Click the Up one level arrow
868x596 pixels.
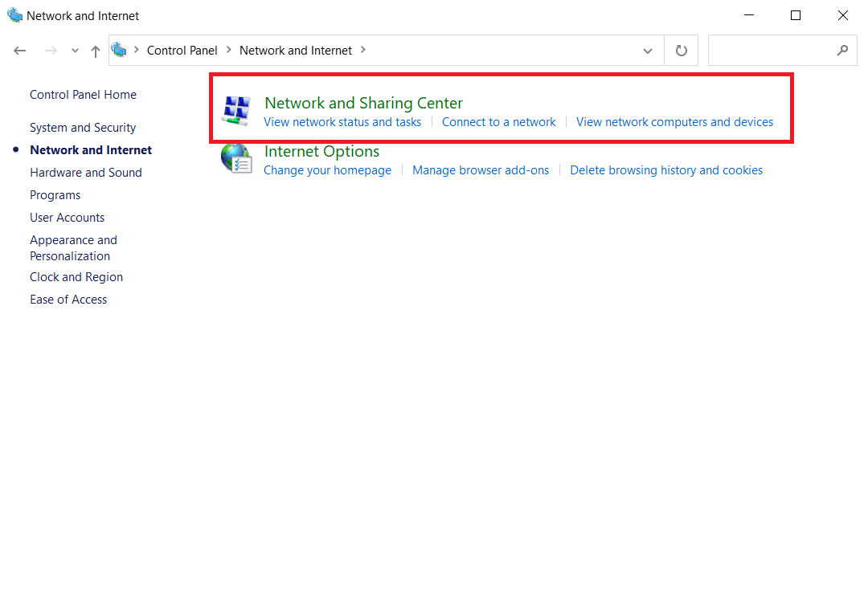click(x=96, y=51)
